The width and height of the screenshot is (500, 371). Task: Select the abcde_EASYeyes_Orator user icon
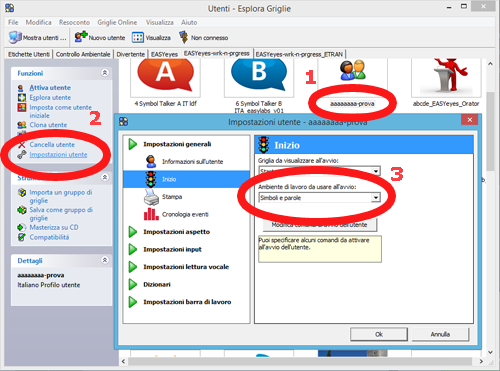point(446,77)
